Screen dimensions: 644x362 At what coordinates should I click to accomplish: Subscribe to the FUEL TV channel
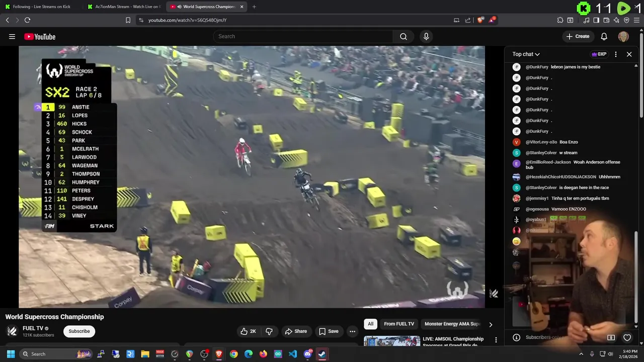pos(79,331)
